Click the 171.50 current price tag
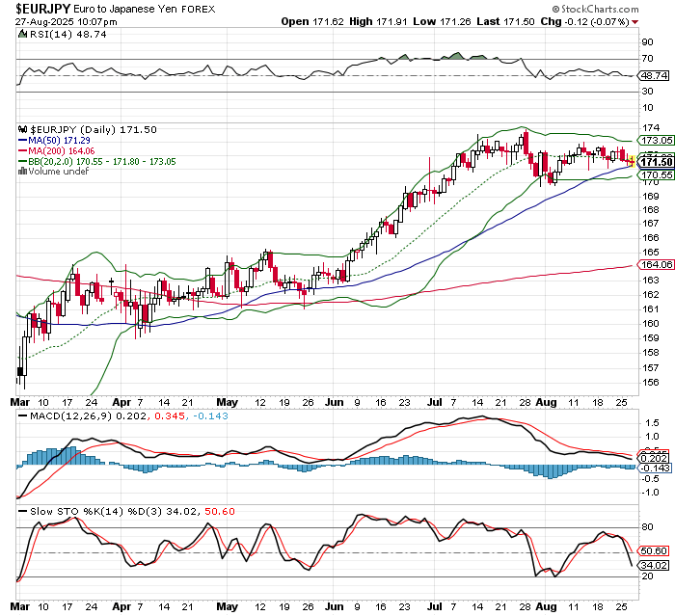675x616 pixels. (655, 162)
